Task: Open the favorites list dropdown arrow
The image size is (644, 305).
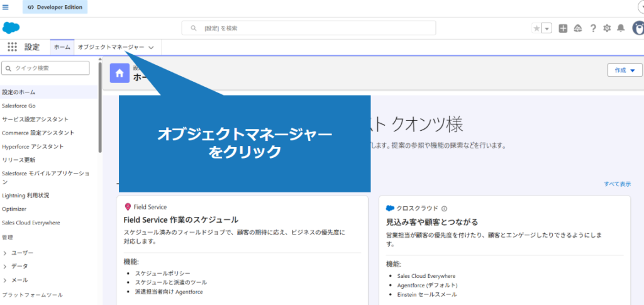Action: click(547, 28)
